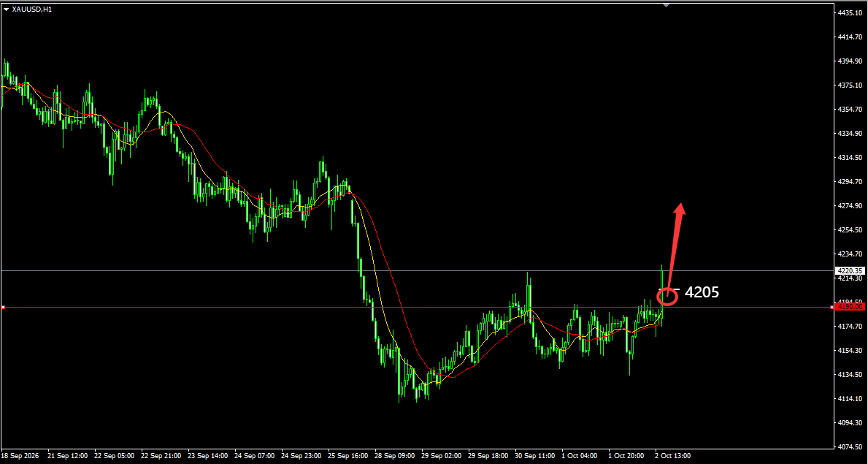Click the 4294.70 price axis label
Screen dimensions: 868x464
click(850, 182)
